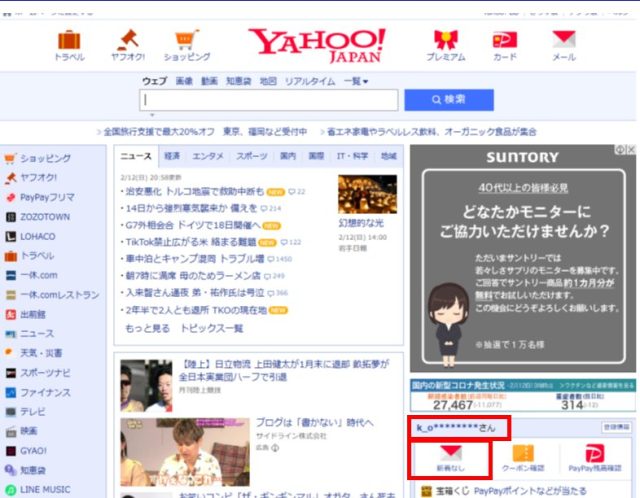Switch to the 経済 news tab
The width and height of the screenshot is (640, 498).
click(172, 156)
